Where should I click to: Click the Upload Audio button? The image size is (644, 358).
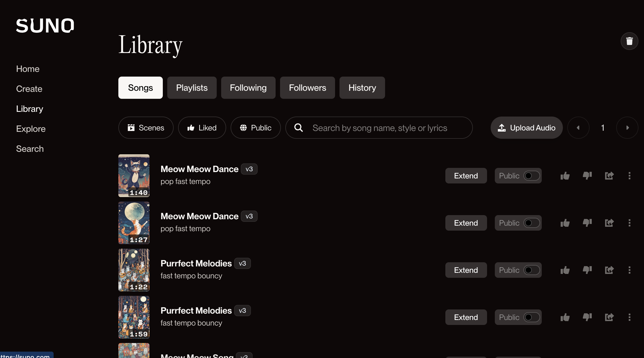click(526, 128)
